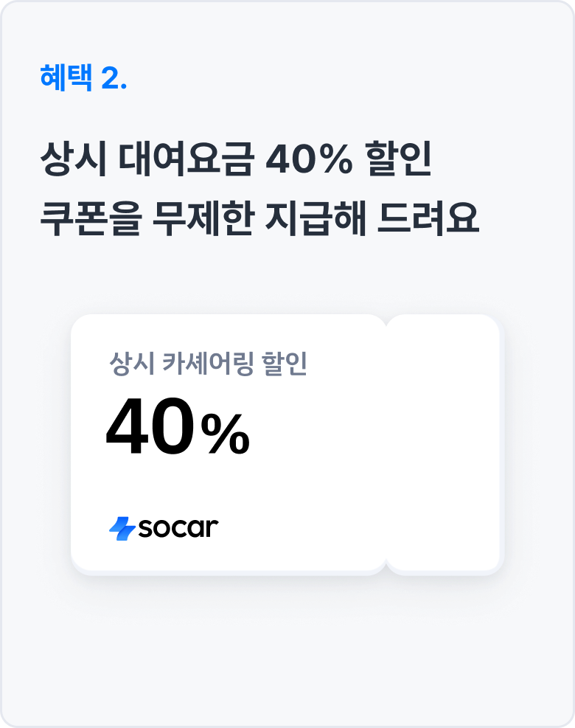Screen dimensions: 575x728
Task: Click the number "2." in the blue label
Action: coord(114,78)
